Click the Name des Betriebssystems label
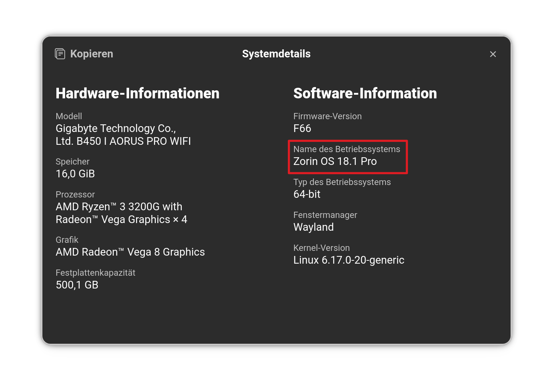This screenshot has width=553, height=392. [x=346, y=149]
